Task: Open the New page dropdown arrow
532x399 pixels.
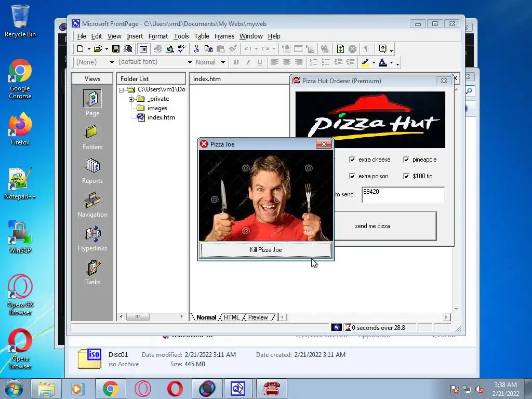Action: click(x=89, y=49)
